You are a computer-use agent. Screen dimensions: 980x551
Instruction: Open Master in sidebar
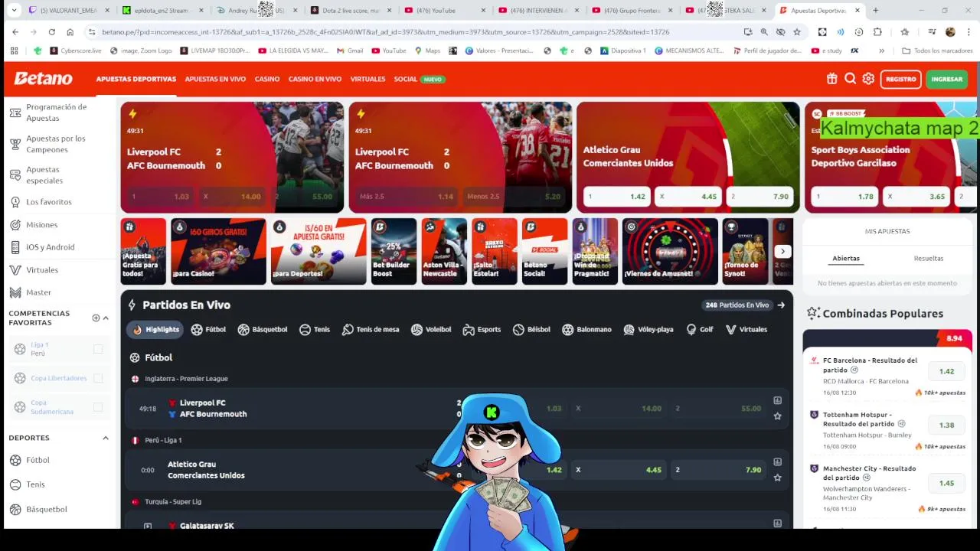click(x=38, y=292)
